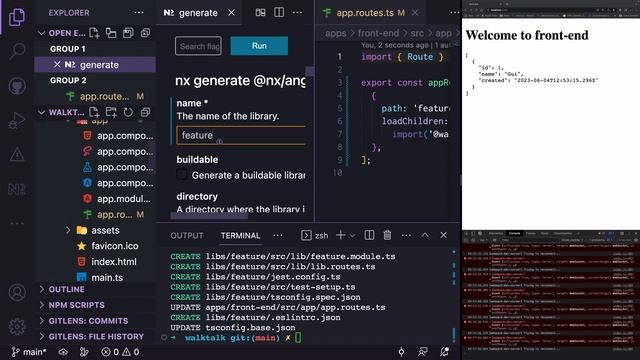640x360 pixels.
Task: Collapse all folders in workspace explorer
Action: [145, 112]
